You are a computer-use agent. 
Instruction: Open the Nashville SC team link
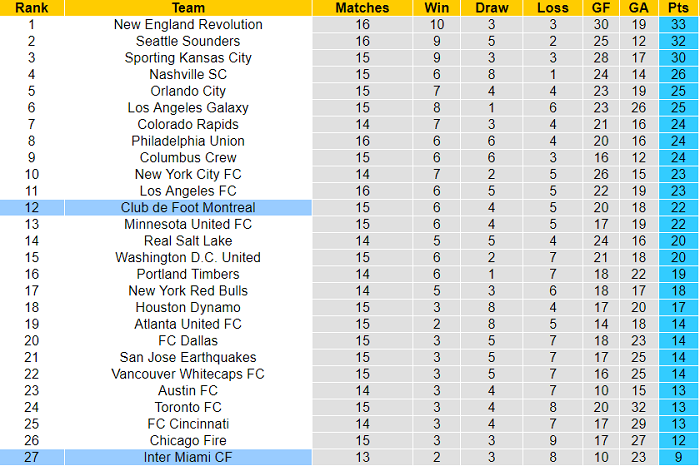[x=188, y=74]
